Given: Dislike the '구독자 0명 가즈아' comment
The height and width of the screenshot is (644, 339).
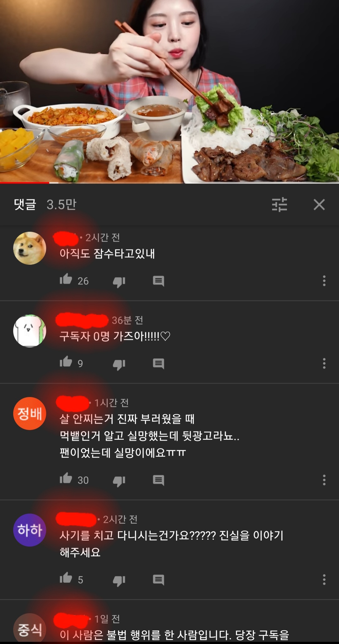Looking at the screenshot, I should 119,364.
